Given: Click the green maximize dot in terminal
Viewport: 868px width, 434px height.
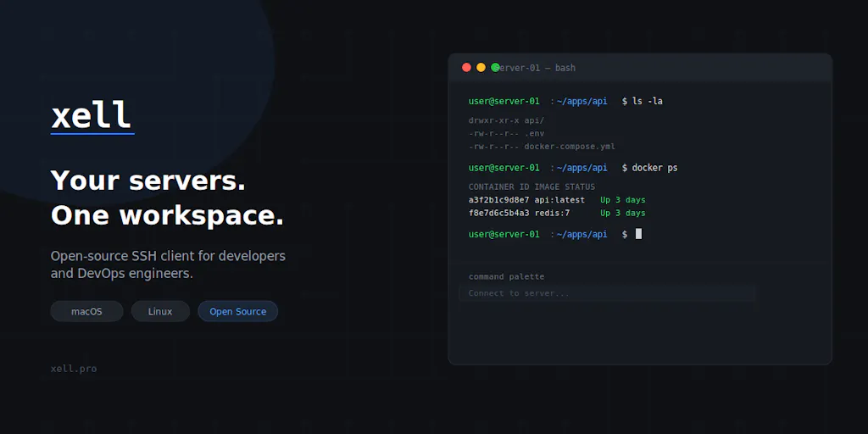Looking at the screenshot, I should (495, 68).
